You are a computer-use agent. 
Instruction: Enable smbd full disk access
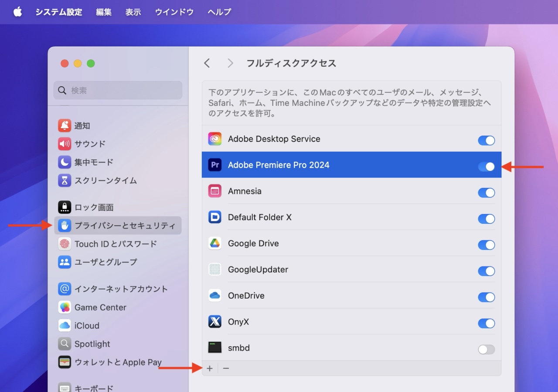tap(487, 350)
